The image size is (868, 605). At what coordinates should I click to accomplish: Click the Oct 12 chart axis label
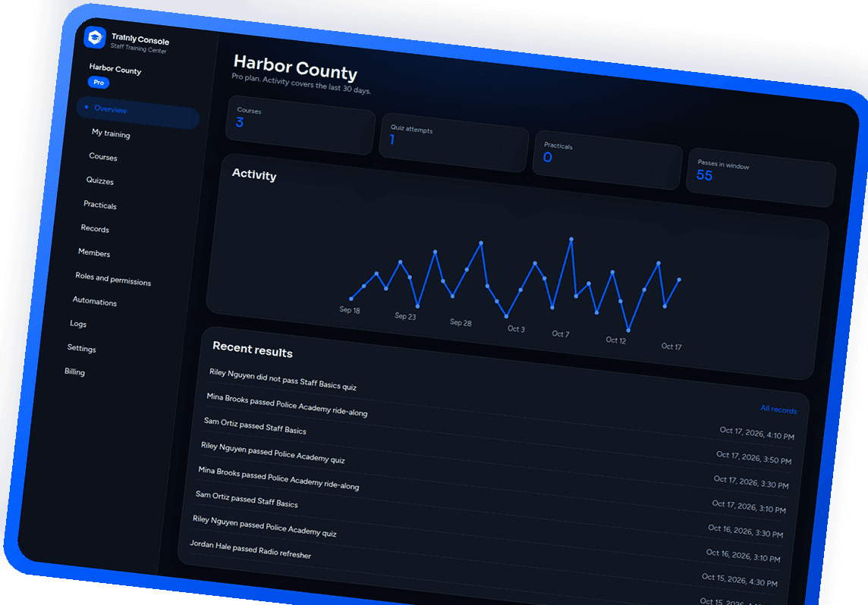click(615, 340)
